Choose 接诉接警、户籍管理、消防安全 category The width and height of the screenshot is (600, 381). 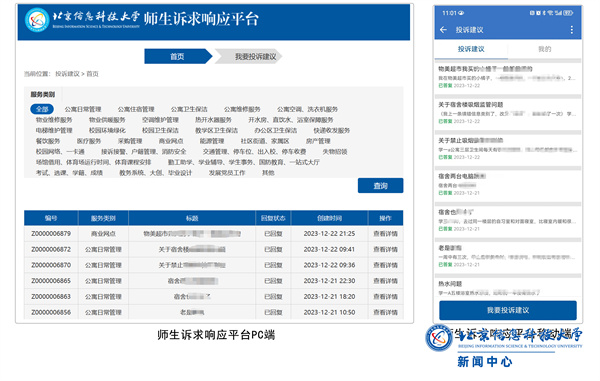143,152
